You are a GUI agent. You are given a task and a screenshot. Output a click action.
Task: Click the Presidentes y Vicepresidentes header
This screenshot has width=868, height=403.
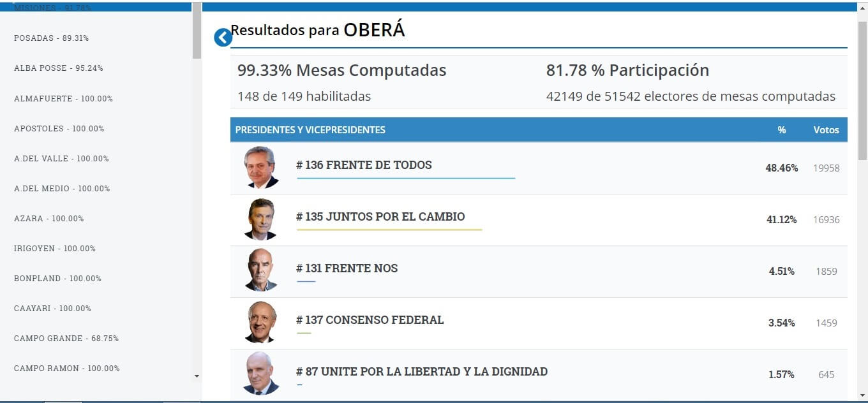coord(310,130)
